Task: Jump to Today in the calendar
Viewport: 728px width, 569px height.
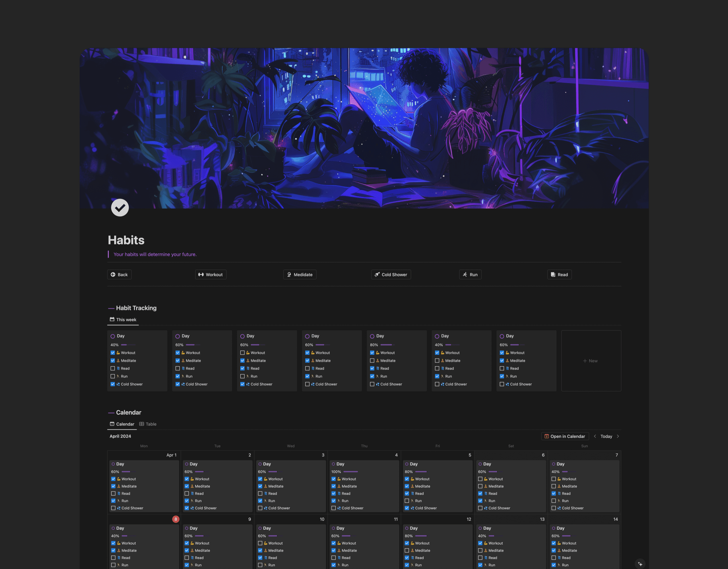Action: click(606, 436)
